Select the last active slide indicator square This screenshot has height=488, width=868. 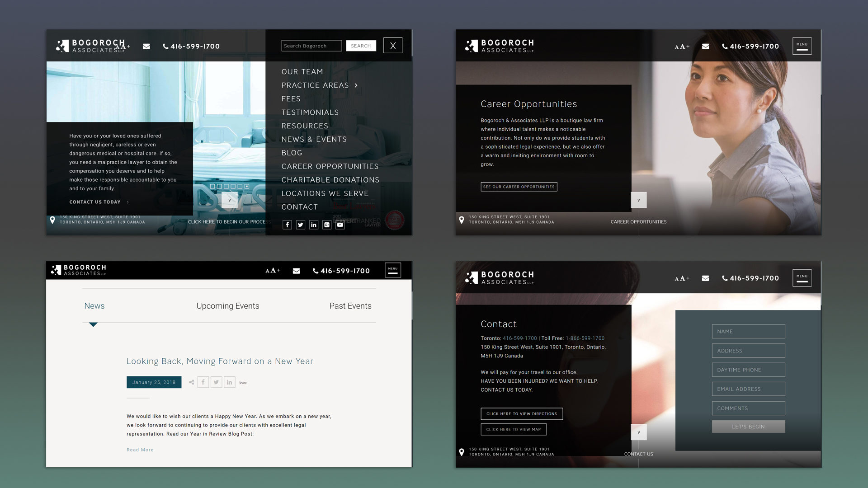pyautogui.click(x=247, y=186)
